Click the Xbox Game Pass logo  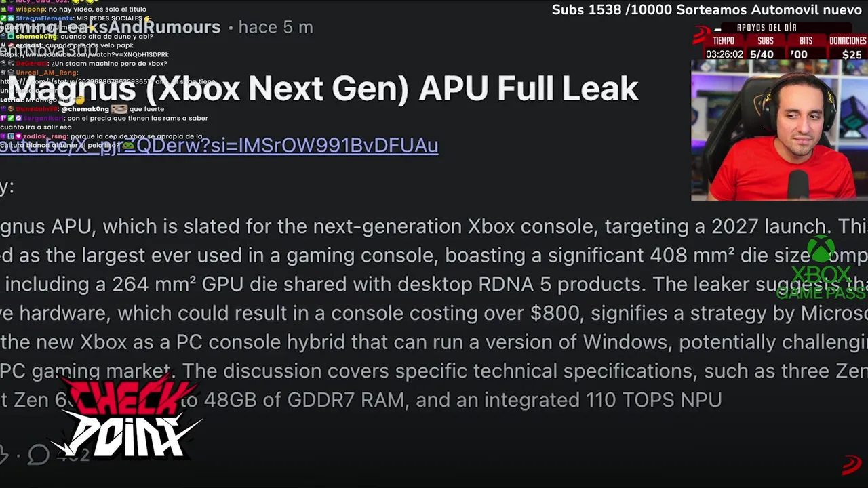[821, 268]
